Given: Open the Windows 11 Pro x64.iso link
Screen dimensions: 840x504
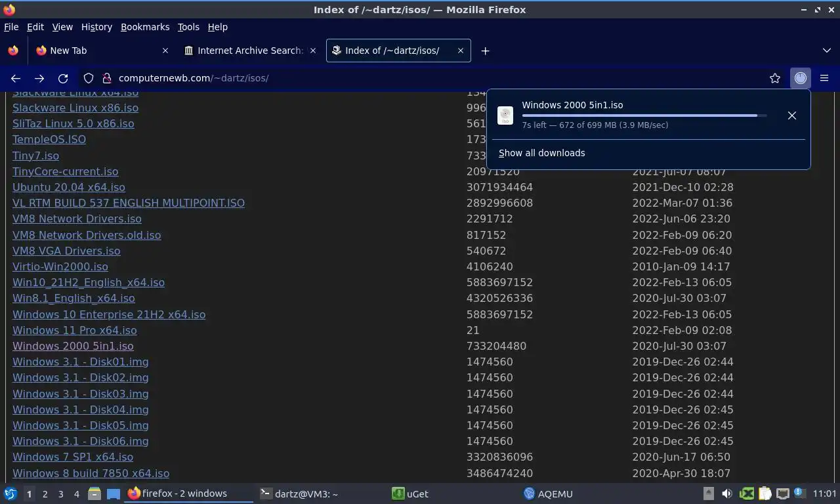Looking at the screenshot, I should point(75,330).
